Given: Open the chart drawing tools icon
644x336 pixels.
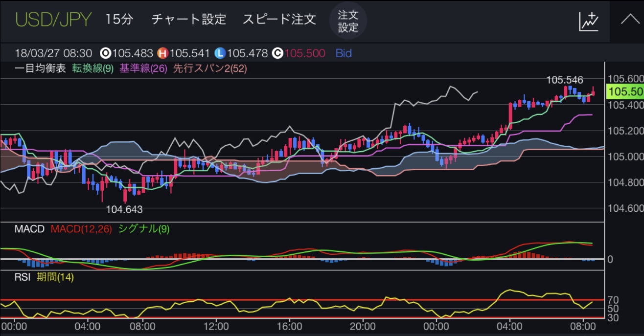Looking at the screenshot, I should [589, 22].
